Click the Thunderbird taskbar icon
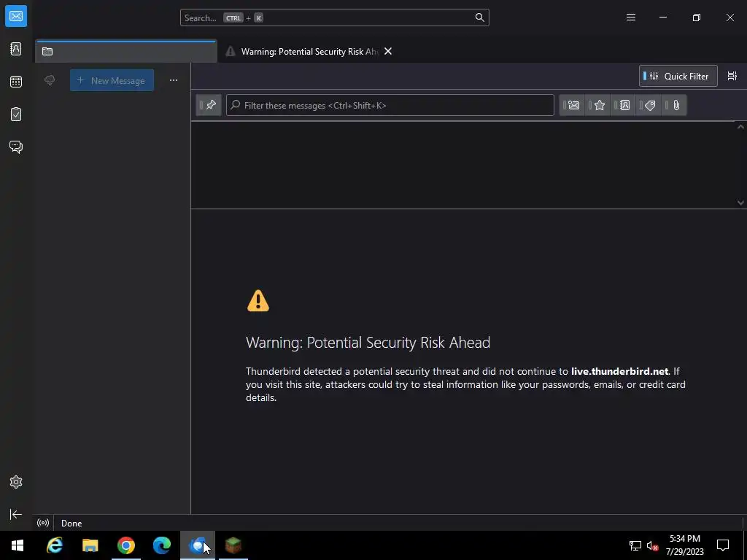 pyautogui.click(x=197, y=545)
